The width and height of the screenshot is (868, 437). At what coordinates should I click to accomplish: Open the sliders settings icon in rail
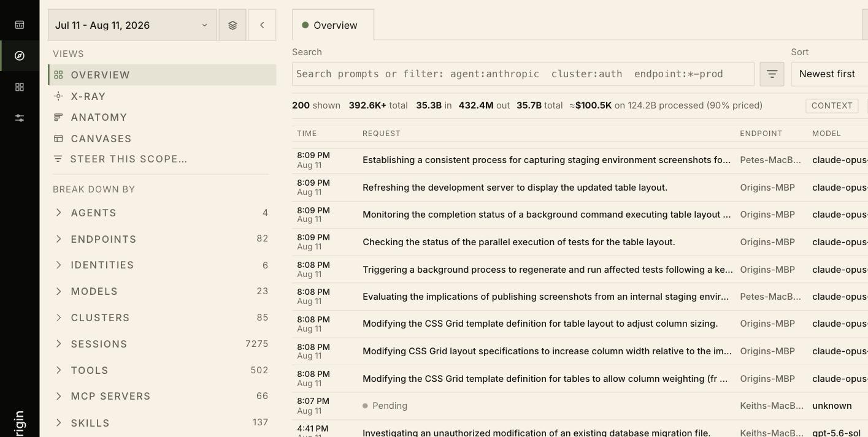(x=20, y=118)
